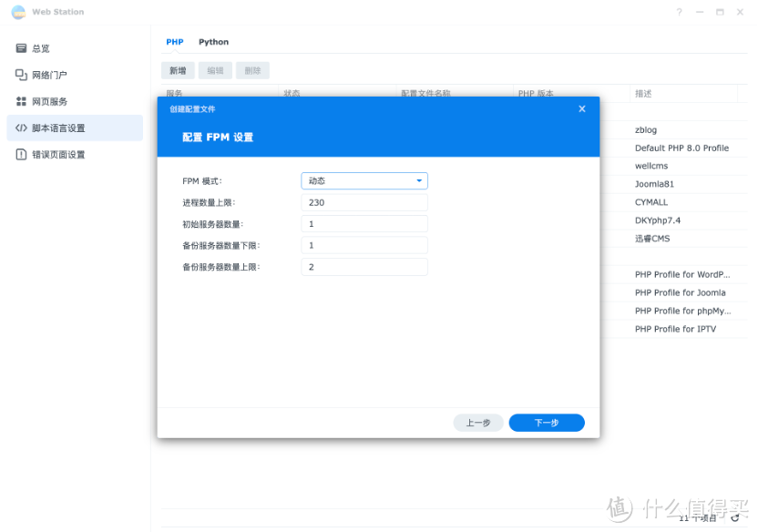Select the PHP Profile for WordP... row
The width and height of the screenshot is (758, 532).
pos(682,274)
